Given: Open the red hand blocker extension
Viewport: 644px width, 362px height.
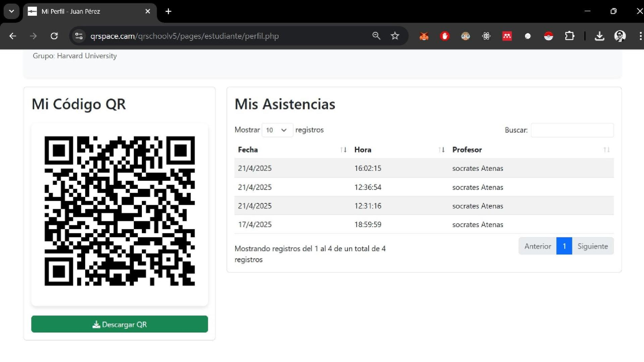Looking at the screenshot, I should tap(445, 36).
